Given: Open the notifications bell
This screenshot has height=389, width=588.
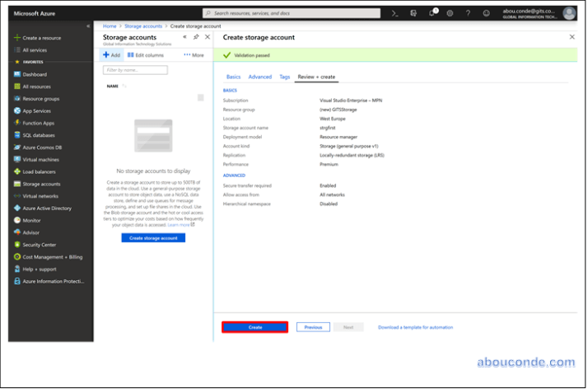Looking at the screenshot, I should 431,13.
